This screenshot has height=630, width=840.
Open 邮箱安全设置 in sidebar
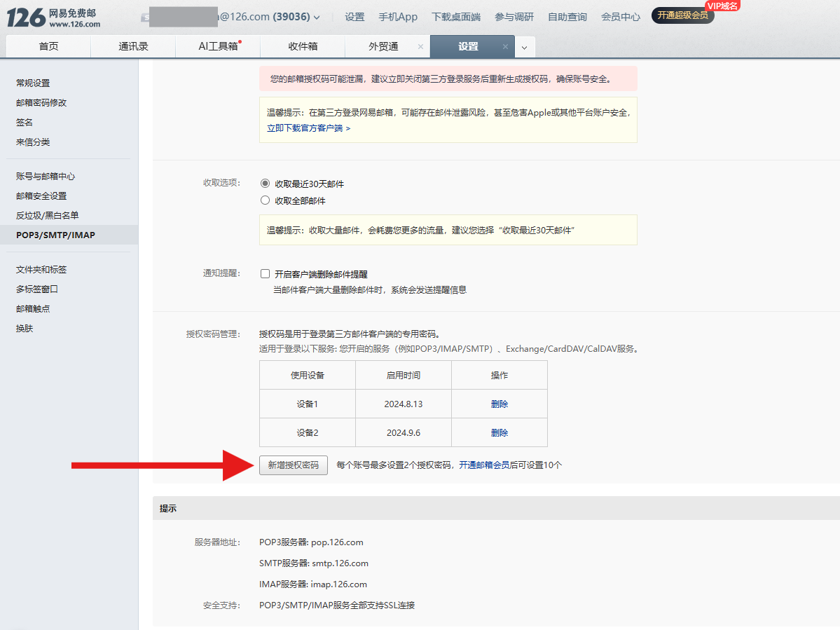click(x=41, y=196)
